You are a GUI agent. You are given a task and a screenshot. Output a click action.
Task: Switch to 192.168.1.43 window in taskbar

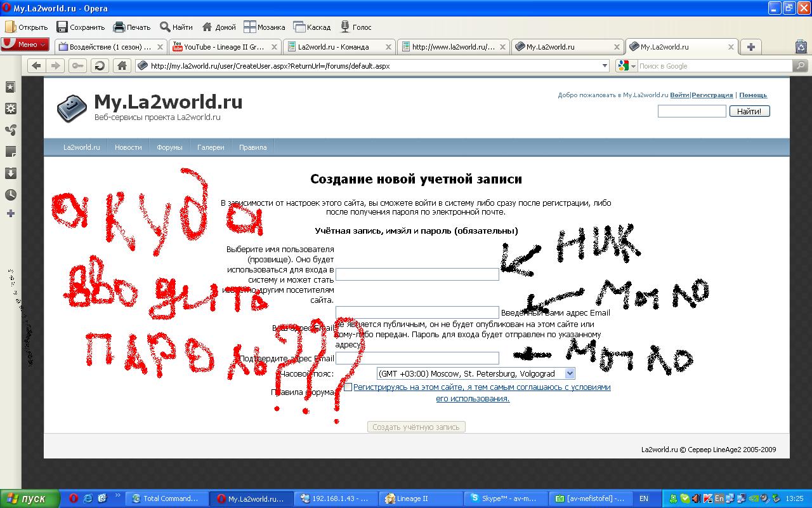point(337,498)
